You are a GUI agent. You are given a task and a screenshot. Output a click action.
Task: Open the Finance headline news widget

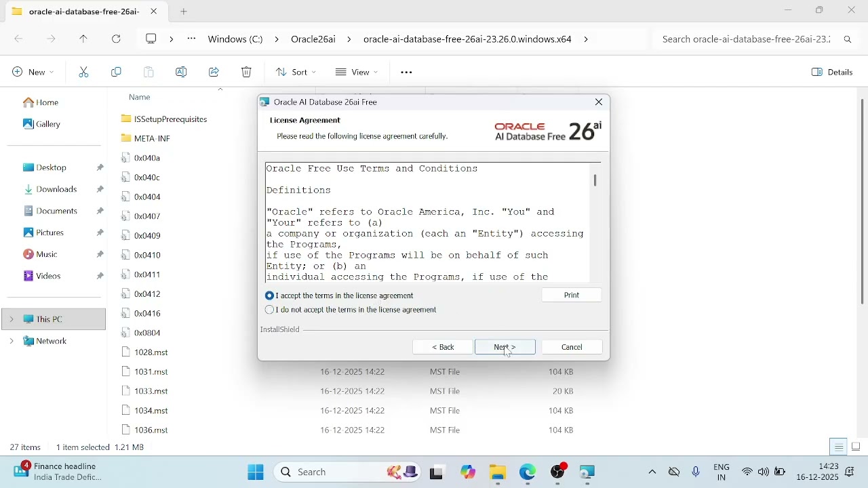tap(58, 472)
